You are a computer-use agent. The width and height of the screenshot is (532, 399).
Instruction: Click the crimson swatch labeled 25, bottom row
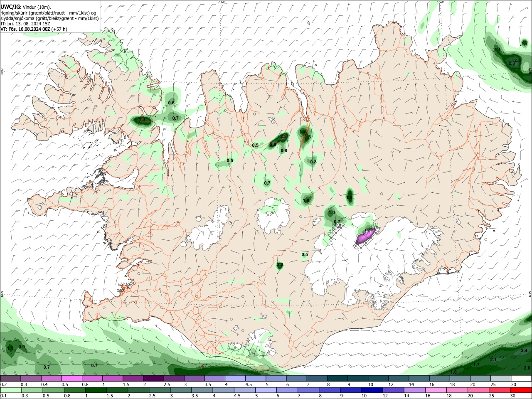(500, 390)
